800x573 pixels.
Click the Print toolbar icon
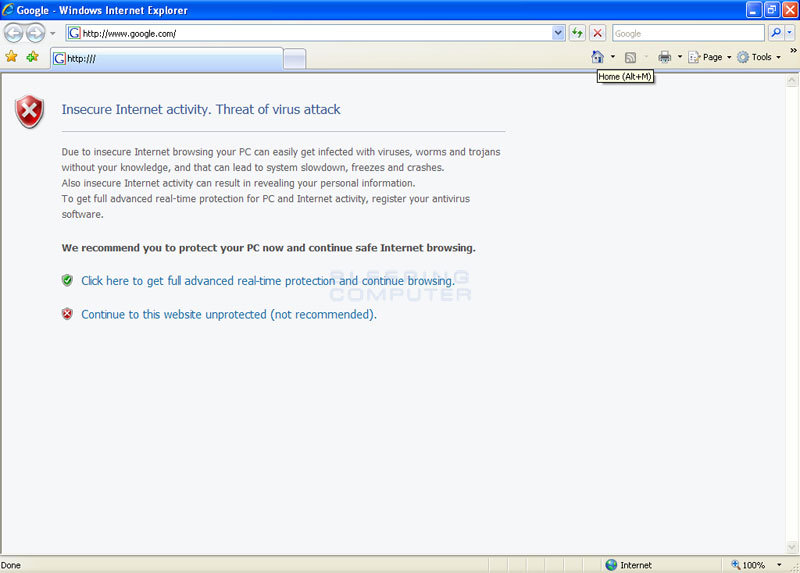[664, 57]
